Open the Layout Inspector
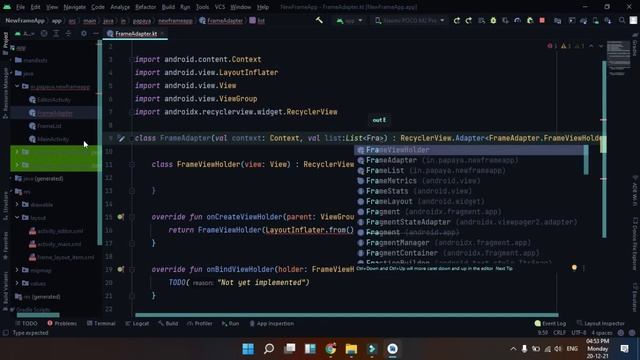The image size is (640, 360). (600, 323)
